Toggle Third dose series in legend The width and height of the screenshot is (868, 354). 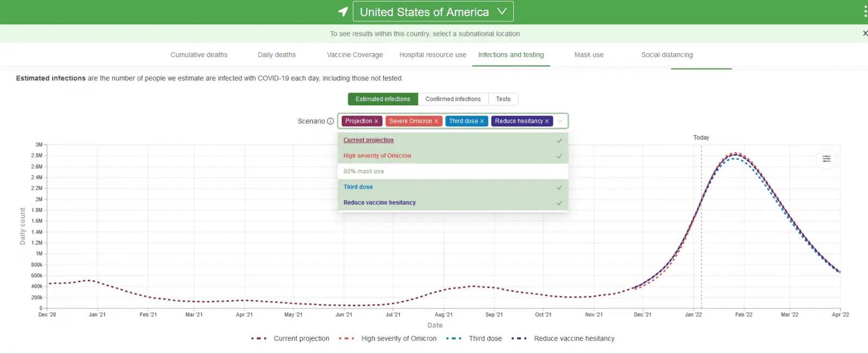pyautogui.click(x=485, y=338)
